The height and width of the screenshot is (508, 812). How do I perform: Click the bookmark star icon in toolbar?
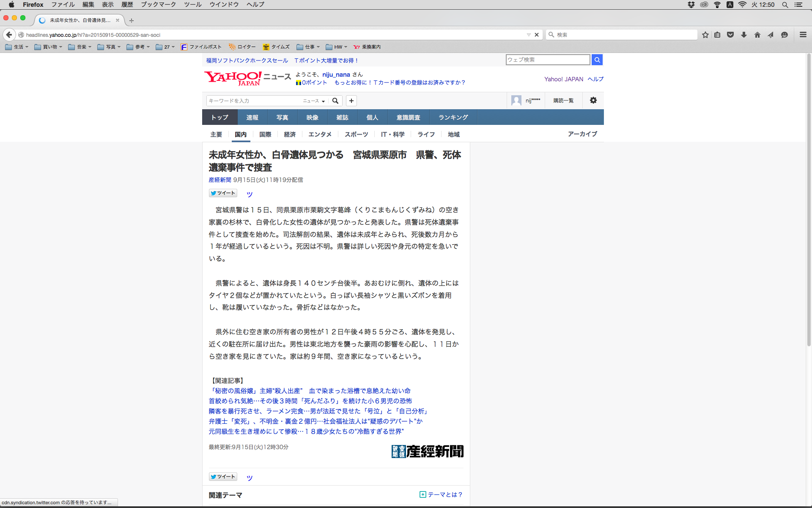point(705,35)
